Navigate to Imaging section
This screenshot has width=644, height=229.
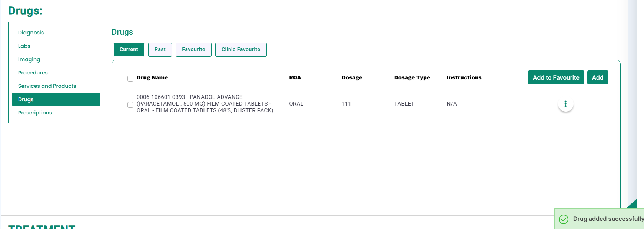(x=29, y=59)
